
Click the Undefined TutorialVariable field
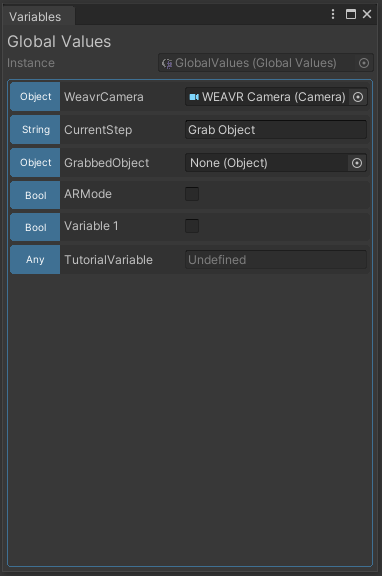276,260
